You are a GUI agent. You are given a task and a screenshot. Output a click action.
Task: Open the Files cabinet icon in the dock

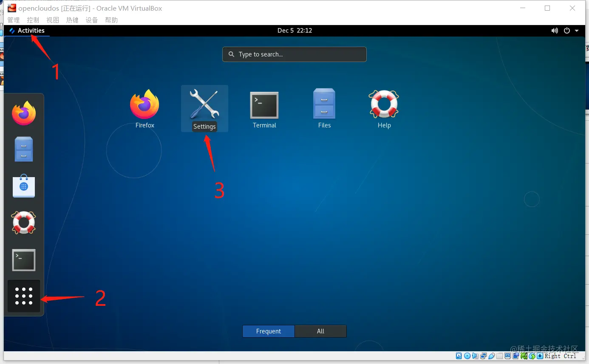point(24,150)
